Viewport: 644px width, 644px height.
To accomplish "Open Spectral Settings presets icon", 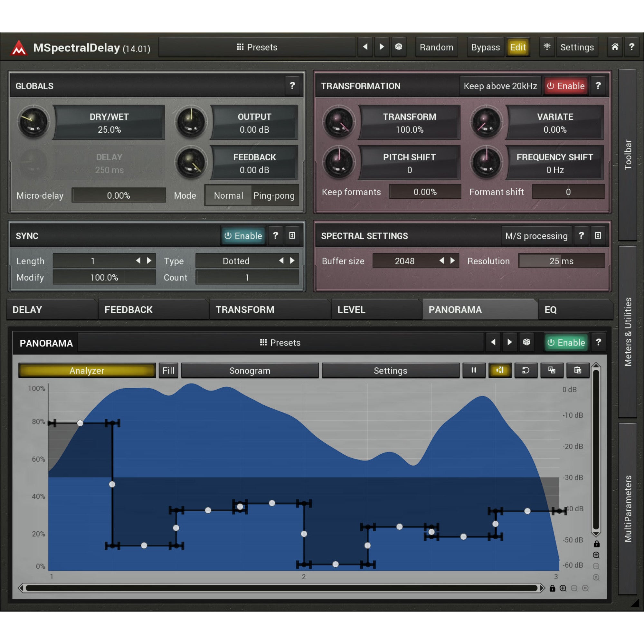I will tap(598, 236).
